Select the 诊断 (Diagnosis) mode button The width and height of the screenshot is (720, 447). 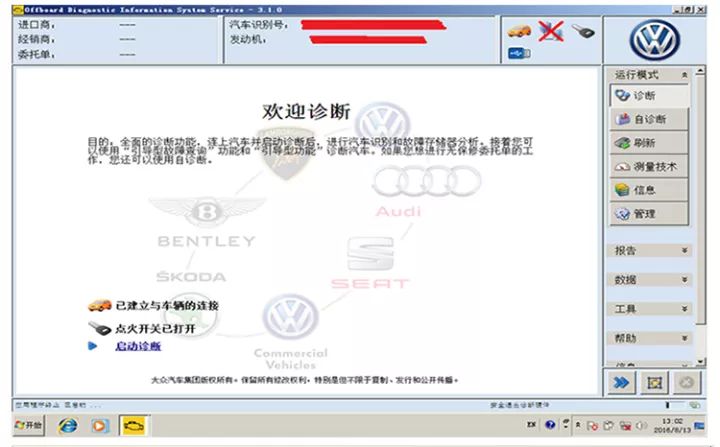tap(649, 96)
